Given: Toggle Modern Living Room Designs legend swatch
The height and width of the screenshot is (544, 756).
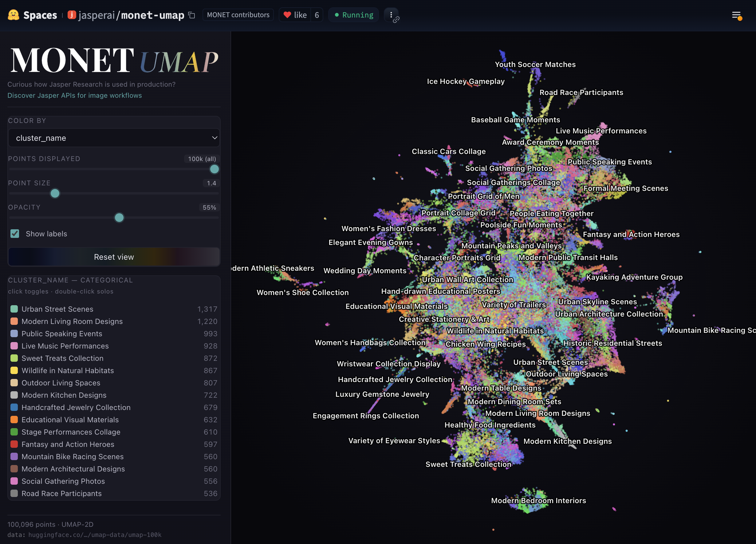Looking at the screenshot, I should click(14, 321).
